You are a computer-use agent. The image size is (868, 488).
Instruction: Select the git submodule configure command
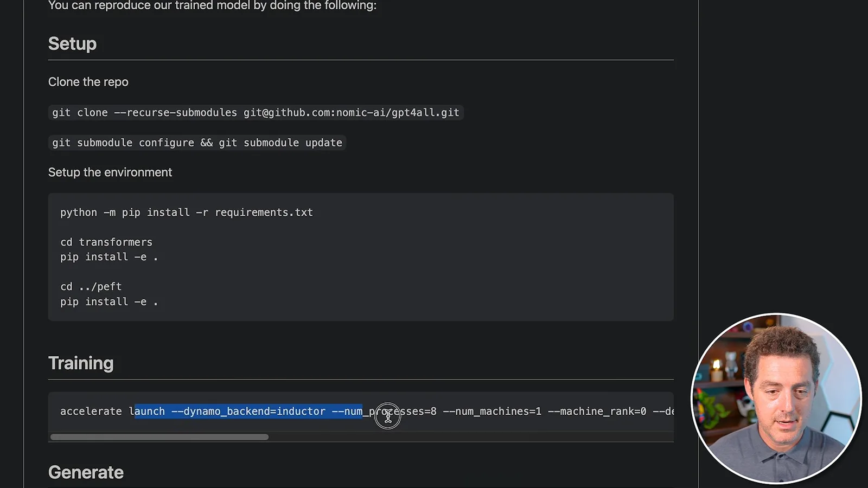pyautogui.click(x=197, y=143)
